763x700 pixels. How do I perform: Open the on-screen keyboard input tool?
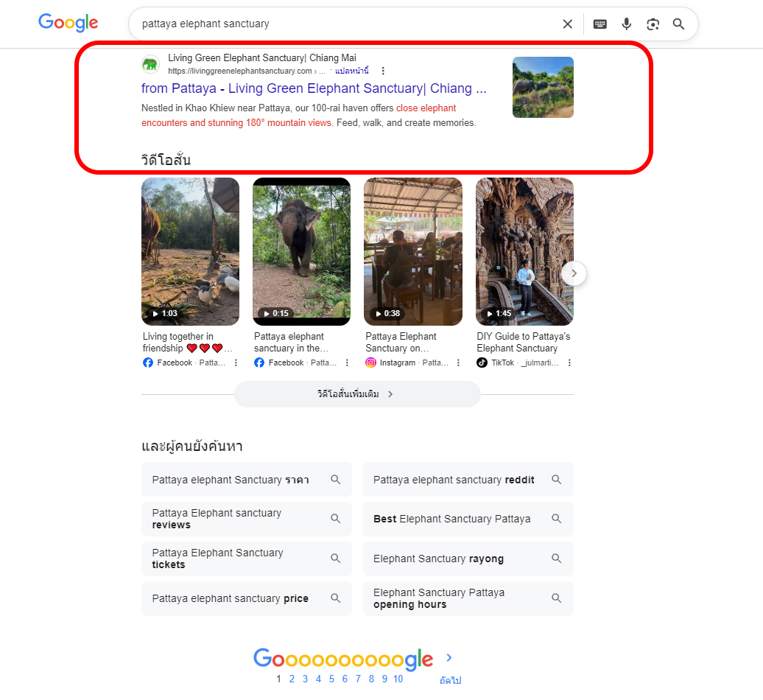point(600,24)
